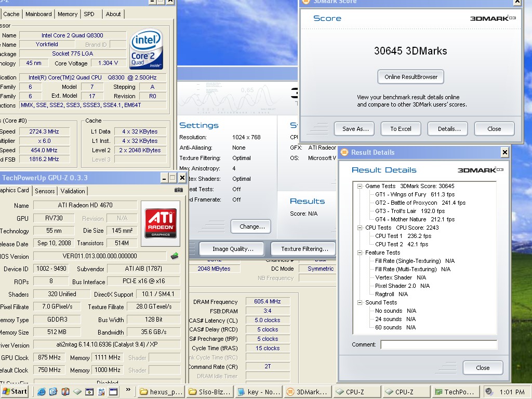Image resolution: width=532 pixels, height=399 pixels.
Task: Export the score with To Excel
Action: tap(401, 129)
